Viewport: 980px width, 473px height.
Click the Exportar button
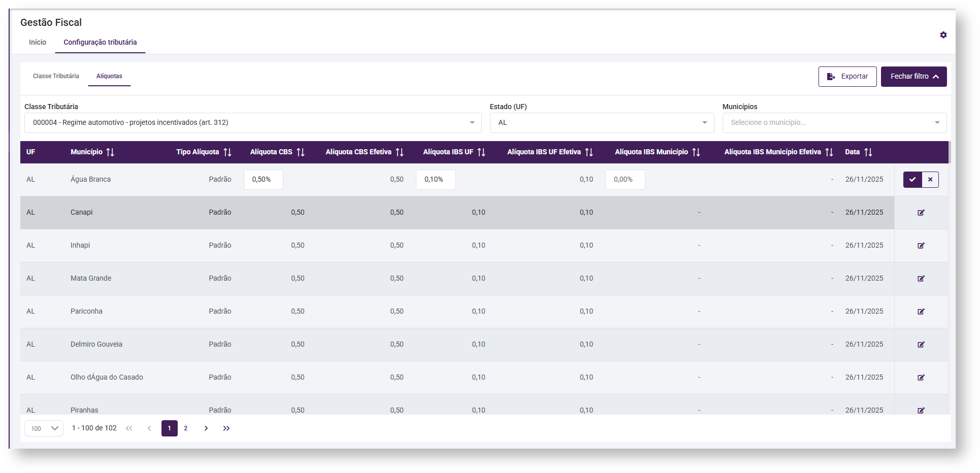tap(847, 77)
